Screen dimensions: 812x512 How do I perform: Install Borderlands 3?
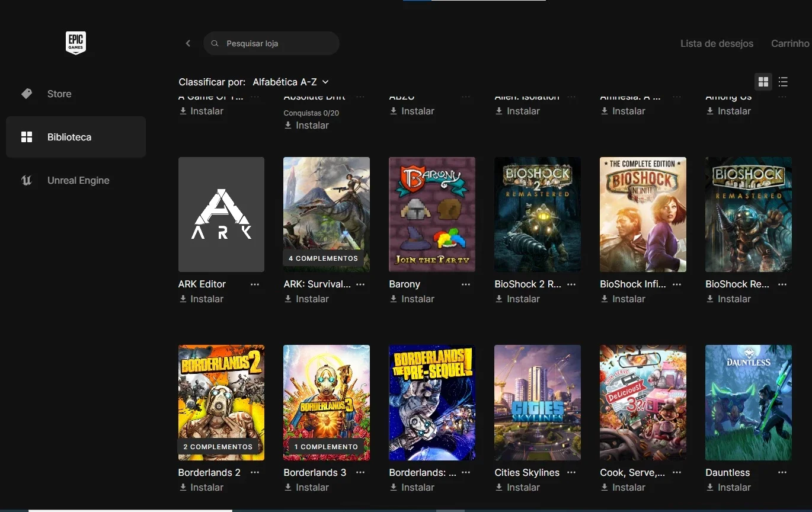(306, 487)
